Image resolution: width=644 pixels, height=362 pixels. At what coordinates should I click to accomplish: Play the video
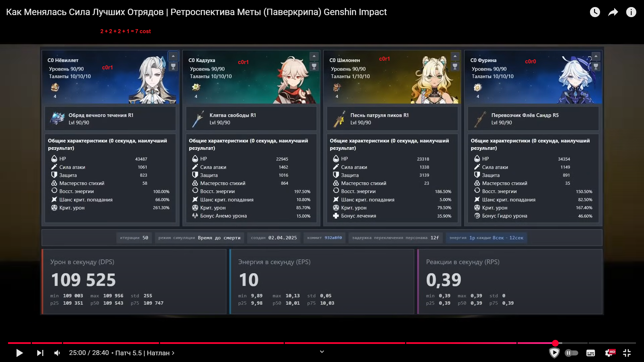point(19,353)
